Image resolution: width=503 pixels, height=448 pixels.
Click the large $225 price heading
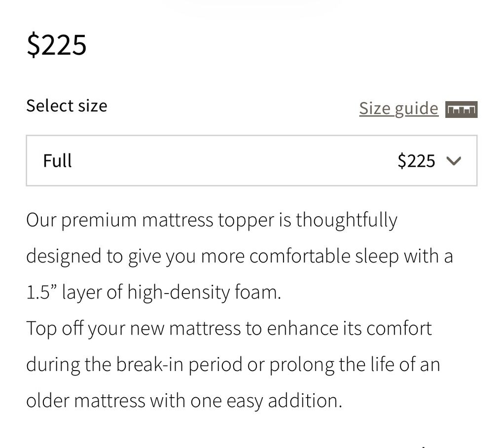point(57,44)
